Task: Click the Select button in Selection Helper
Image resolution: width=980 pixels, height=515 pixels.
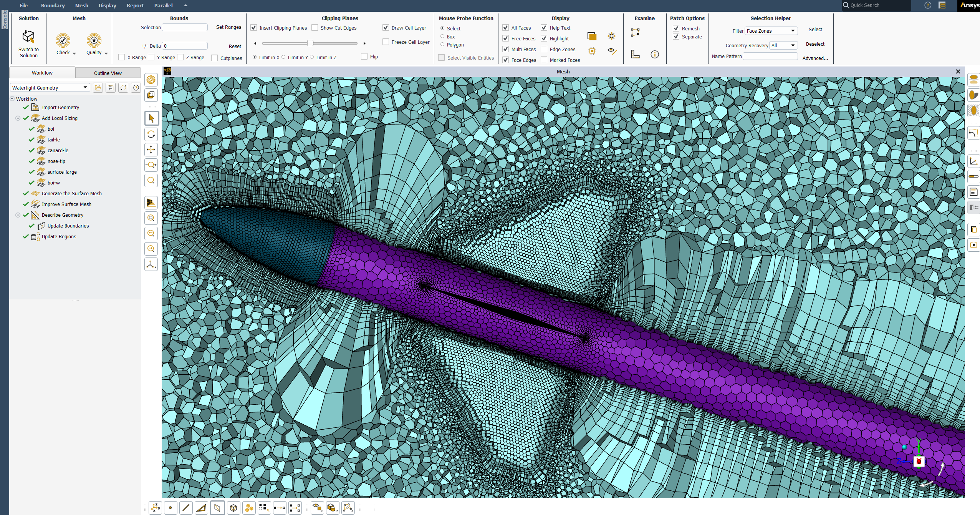Action: [x=815, y=29]
